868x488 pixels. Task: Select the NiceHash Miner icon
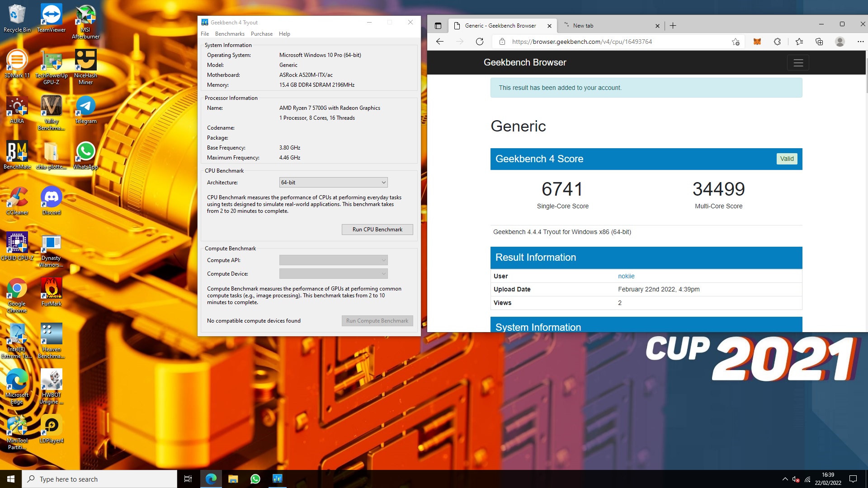coord(85,67)
